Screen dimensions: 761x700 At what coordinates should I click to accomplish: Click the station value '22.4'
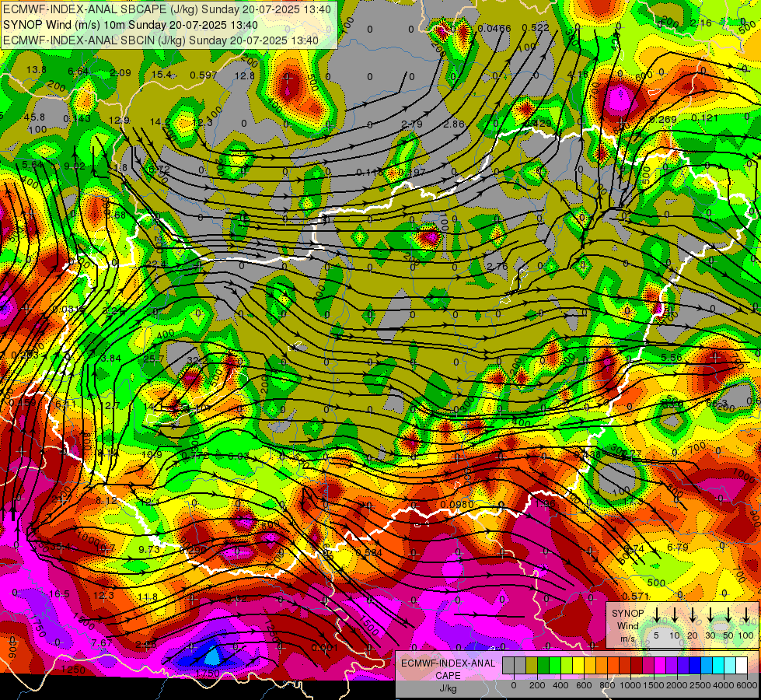tap(155, 264)
